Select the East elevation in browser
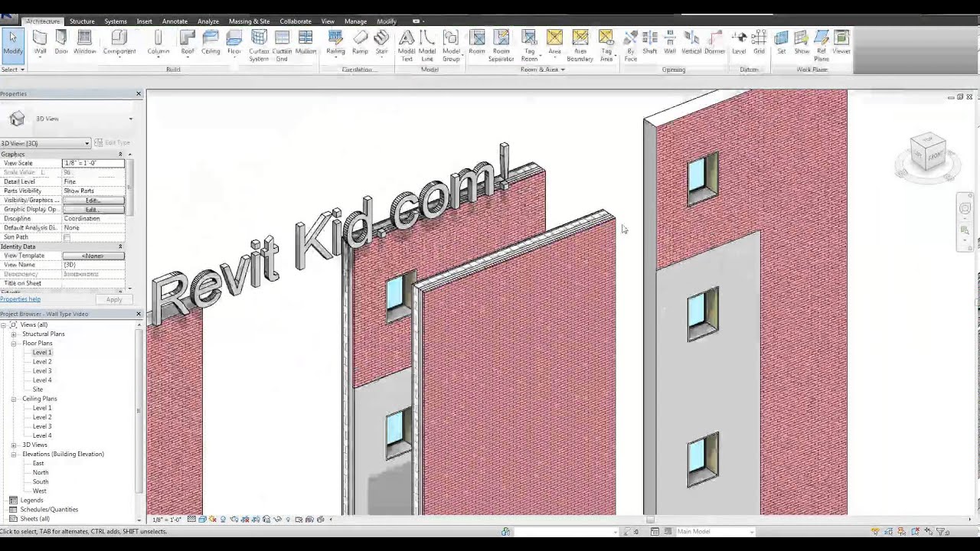The image size is (980, 551). [38, 463]
